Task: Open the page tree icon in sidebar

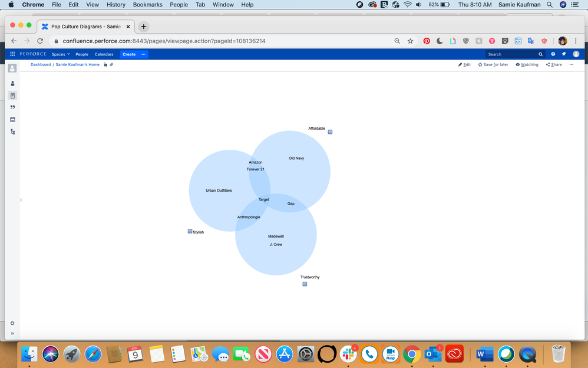Action: tap(12, 132)
